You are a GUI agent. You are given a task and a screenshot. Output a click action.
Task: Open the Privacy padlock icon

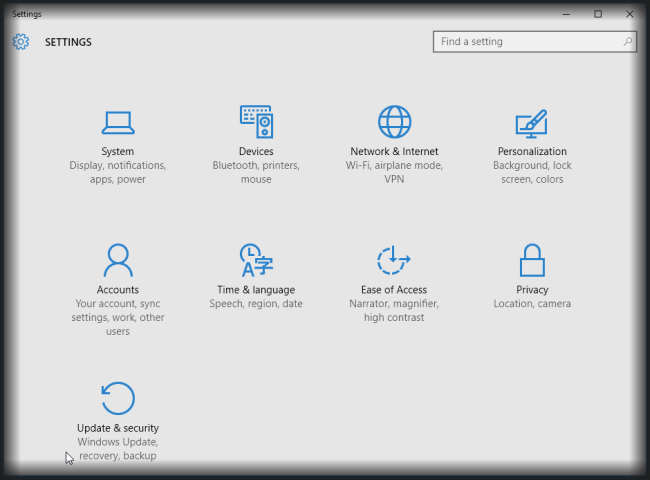(x=532, y=260)
